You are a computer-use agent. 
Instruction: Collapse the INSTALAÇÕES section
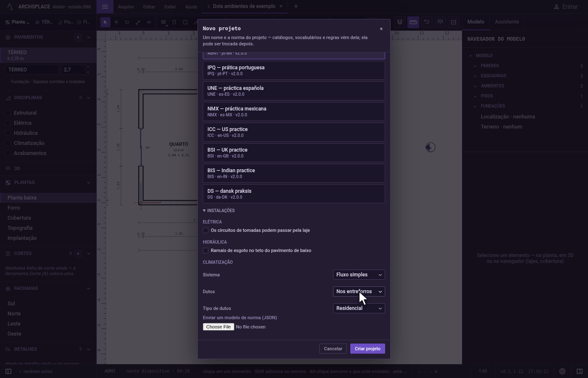pyautogui.click(x=219, y=211)
